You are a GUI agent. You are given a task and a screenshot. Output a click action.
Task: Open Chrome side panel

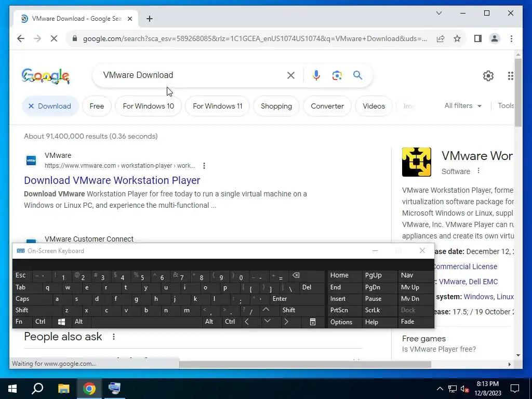pyautogui.click(x=478, y=38)
